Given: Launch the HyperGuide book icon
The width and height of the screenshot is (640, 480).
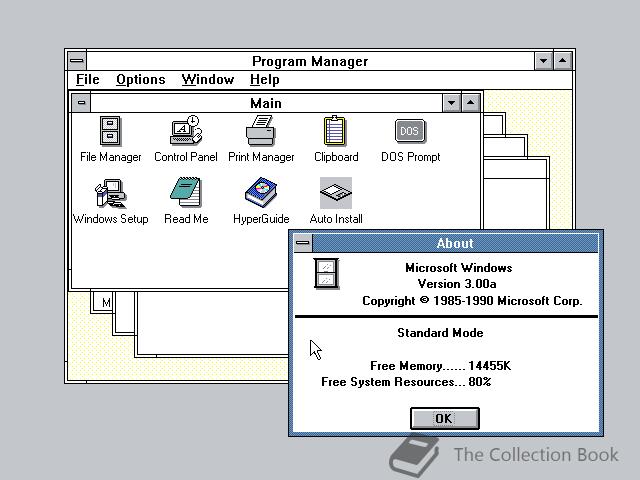Looking at the screenshot, I should tap(261, 192).
